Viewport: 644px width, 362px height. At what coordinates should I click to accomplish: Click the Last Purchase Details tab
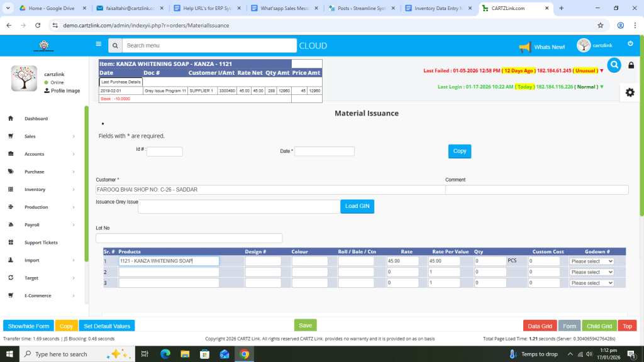tap(121, 82)
